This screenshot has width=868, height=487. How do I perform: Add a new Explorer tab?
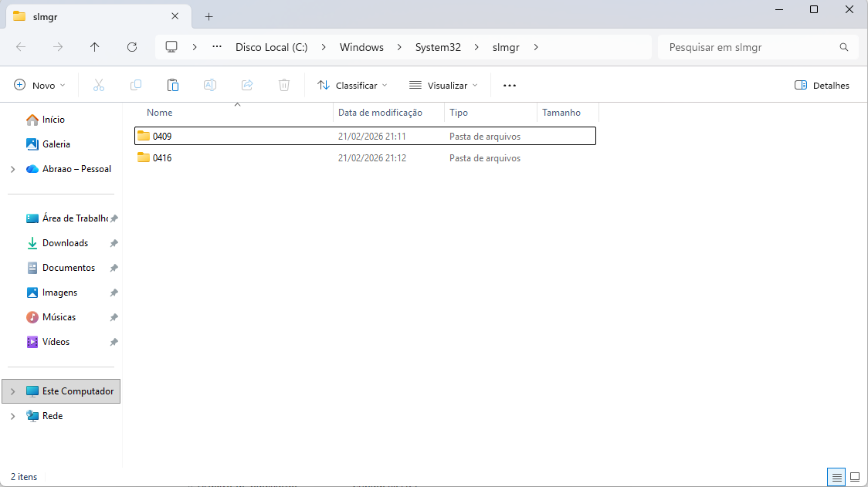click(209, 17)
